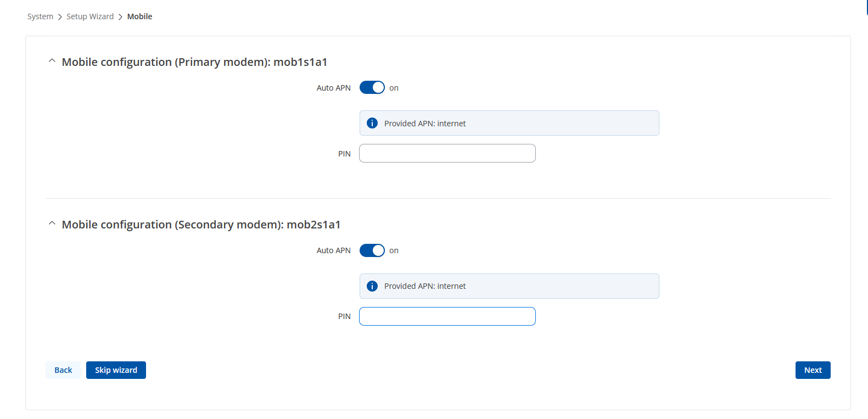Viewport: 868px width, 419px height.
Task: Click the mob1s1a1 Primary modem section heading
Action: click(194, 62)
